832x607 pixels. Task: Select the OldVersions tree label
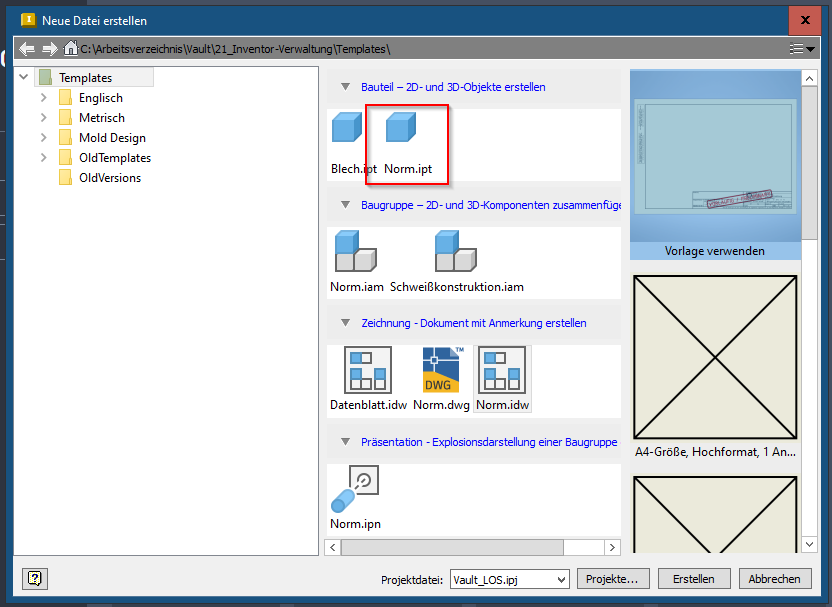[x=110, y=178]
